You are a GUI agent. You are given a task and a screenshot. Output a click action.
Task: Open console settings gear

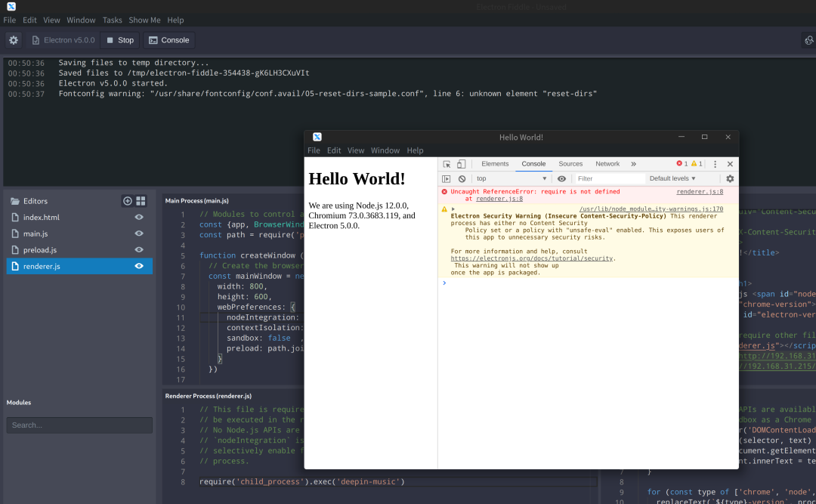pos(730,178)
